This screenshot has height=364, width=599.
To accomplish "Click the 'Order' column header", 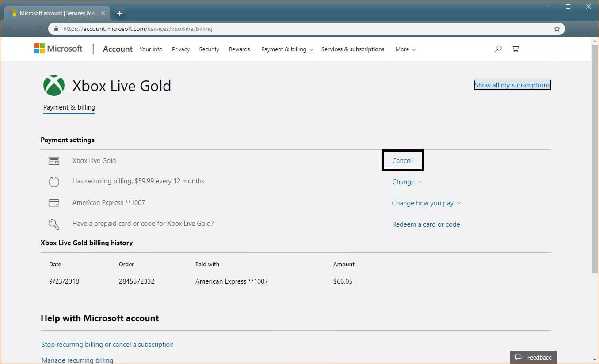I will pos(126,265).
